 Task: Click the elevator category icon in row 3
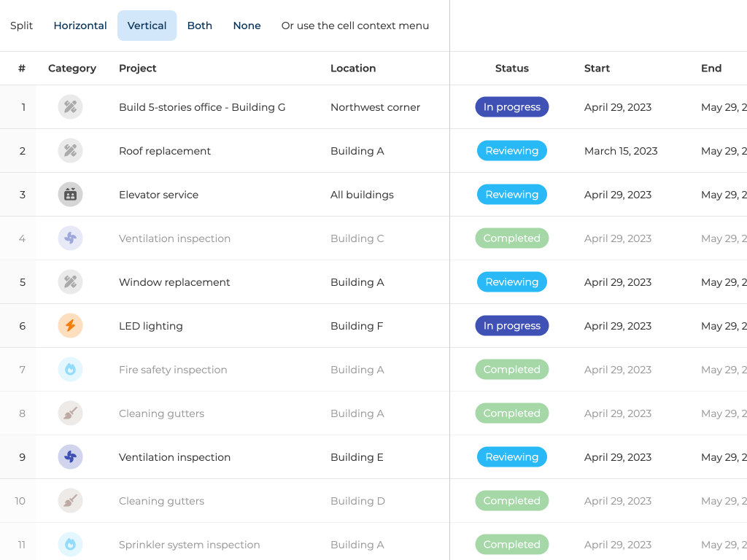coord(70,195)
